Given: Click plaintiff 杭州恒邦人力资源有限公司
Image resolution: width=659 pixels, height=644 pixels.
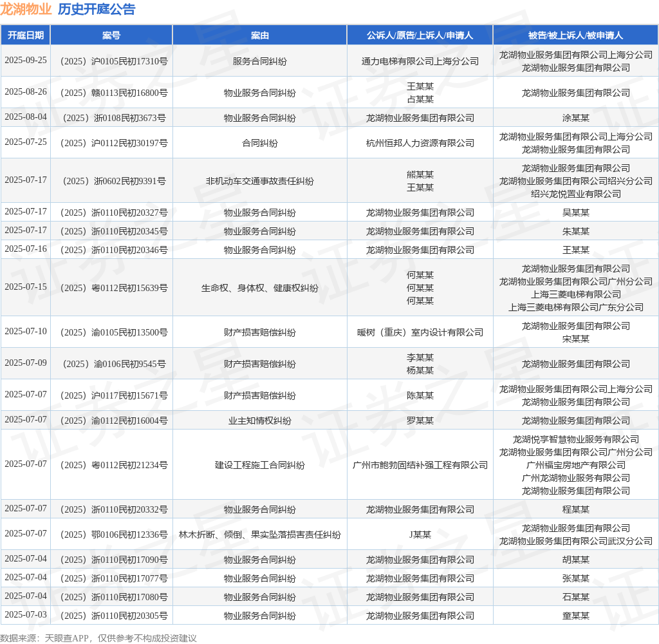Looking at the screenshot, I should [x=420, y=143].
